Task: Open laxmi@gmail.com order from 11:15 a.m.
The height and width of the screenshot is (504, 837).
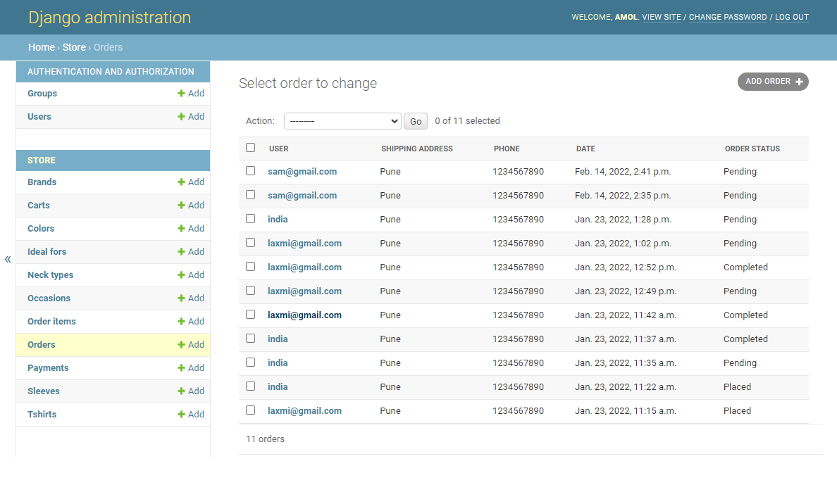Action: [305, 411]
